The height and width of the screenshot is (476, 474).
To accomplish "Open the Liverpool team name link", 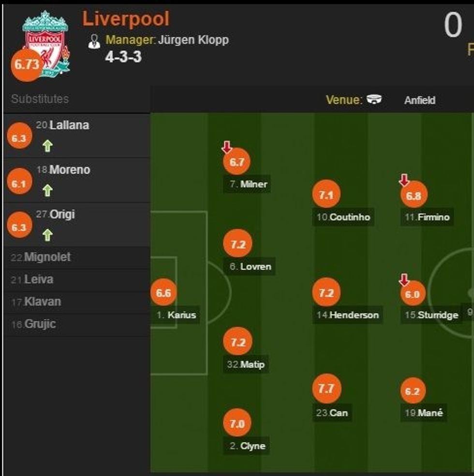I will [x=126, y=19].
